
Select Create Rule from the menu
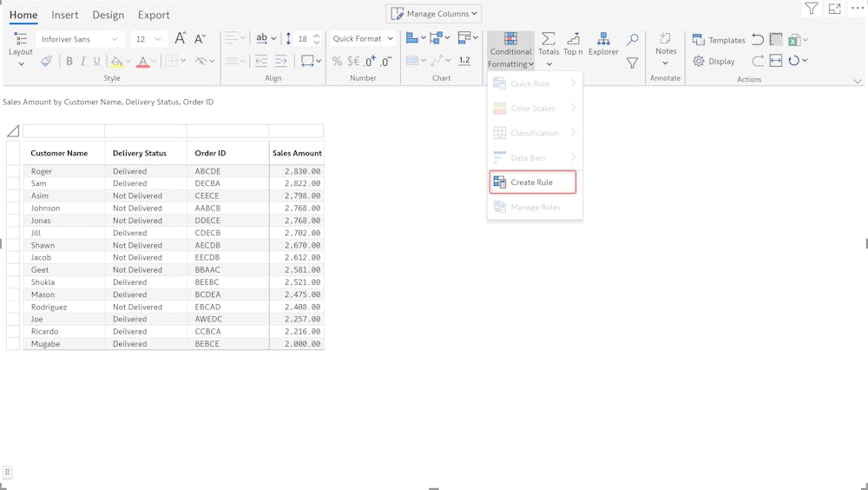(x=532, y=182)
